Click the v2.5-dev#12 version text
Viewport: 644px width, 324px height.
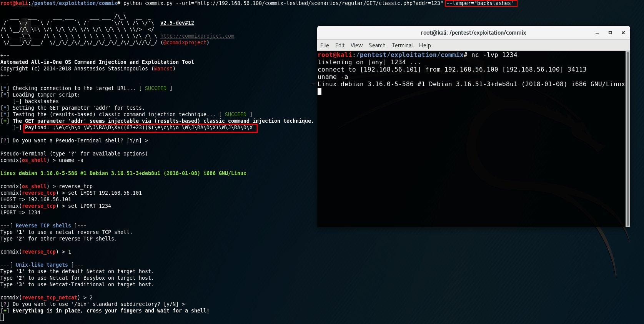tap(177, 23)
